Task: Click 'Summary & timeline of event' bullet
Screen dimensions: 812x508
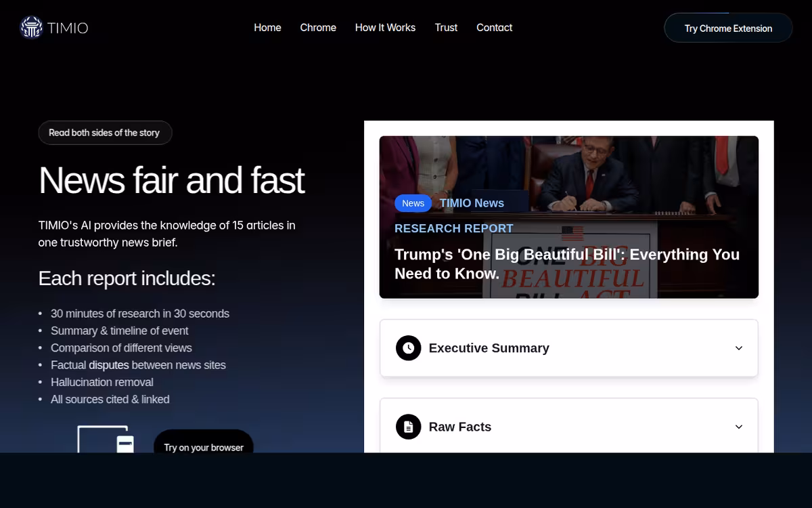Action: [120, 331]
